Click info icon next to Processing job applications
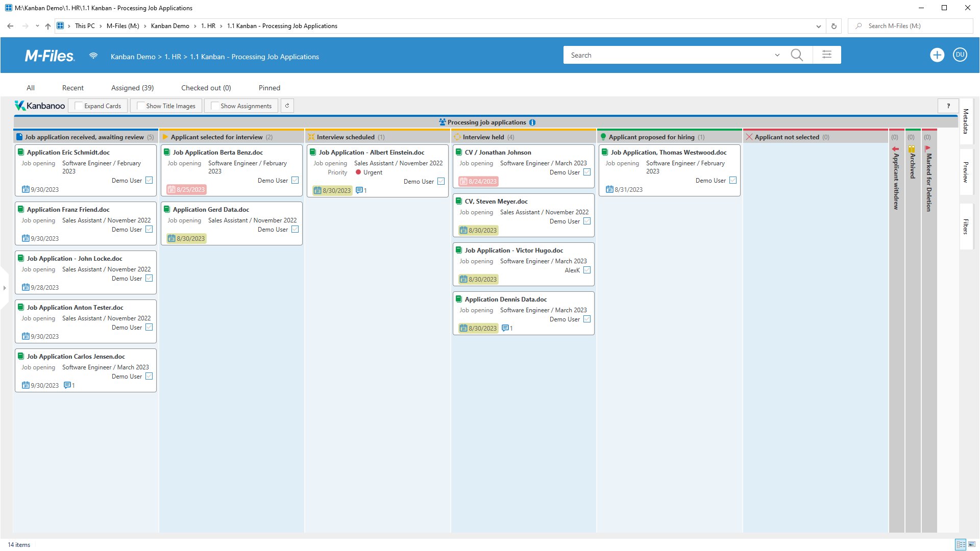The width and height of the screenshot is (980, 551). [532, 122]
